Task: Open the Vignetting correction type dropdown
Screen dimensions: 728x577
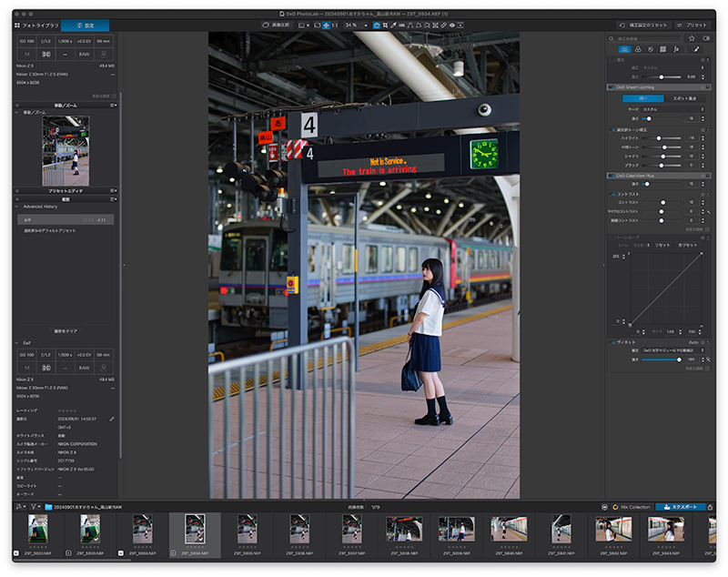Action: [x=674, y=350]
